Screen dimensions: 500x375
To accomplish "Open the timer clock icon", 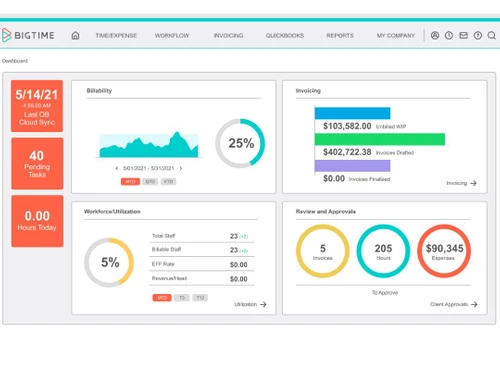I will [449, 35].
